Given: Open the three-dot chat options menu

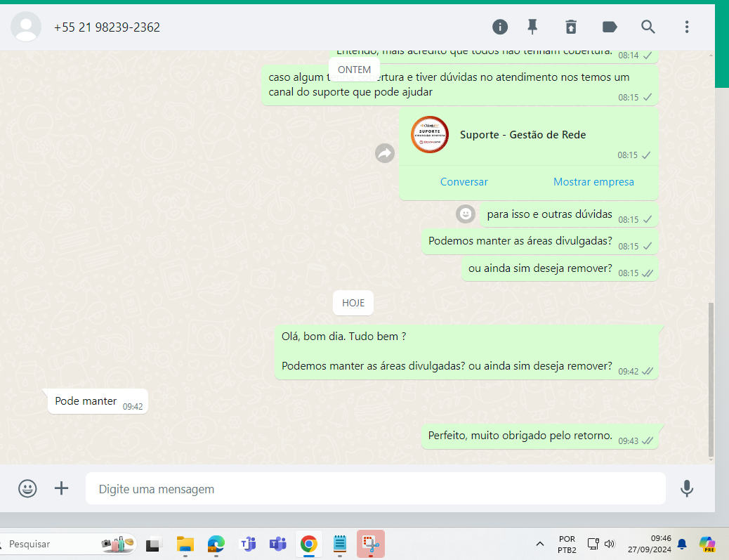Looking at the screenshot, I should click(x=687, y=27).
